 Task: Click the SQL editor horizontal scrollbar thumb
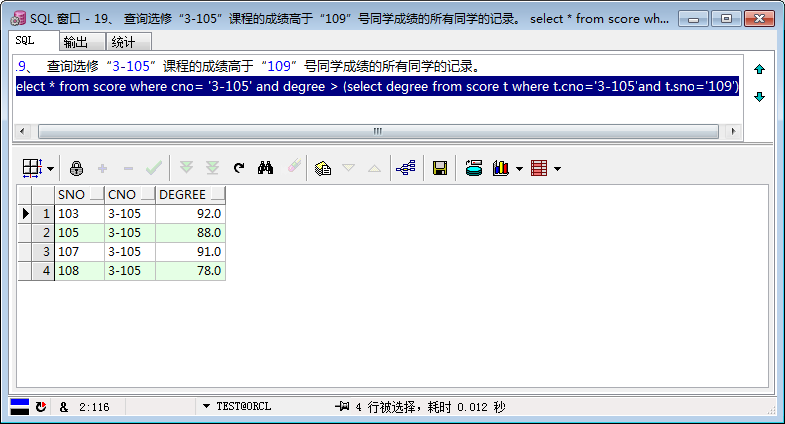tap(378, 132)
